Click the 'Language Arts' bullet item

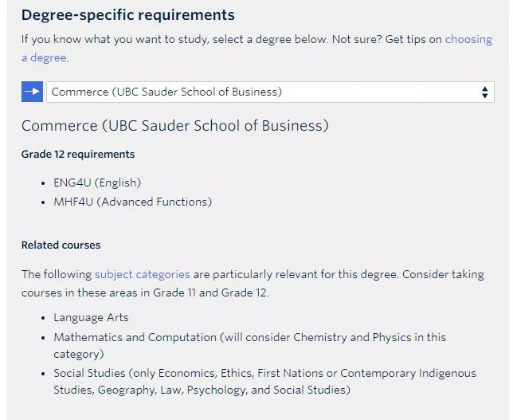point(91,317)
